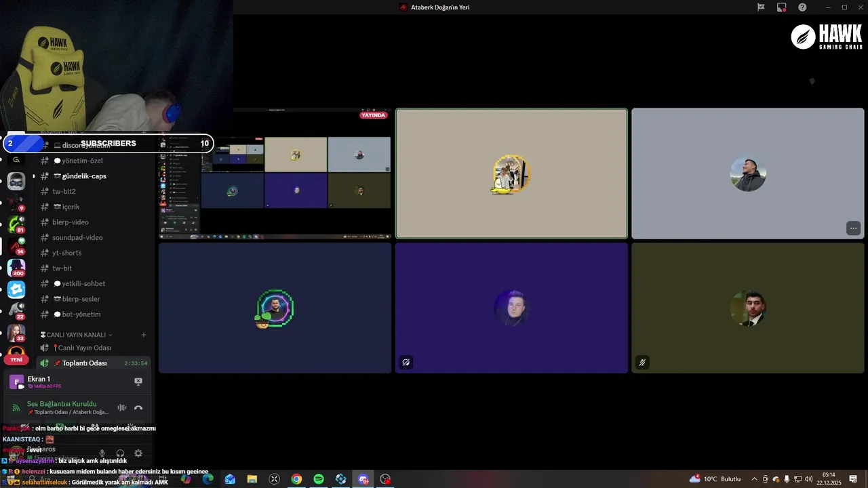Focus the purple muted participant tile
868x488 pixels.
coord(511,308)
